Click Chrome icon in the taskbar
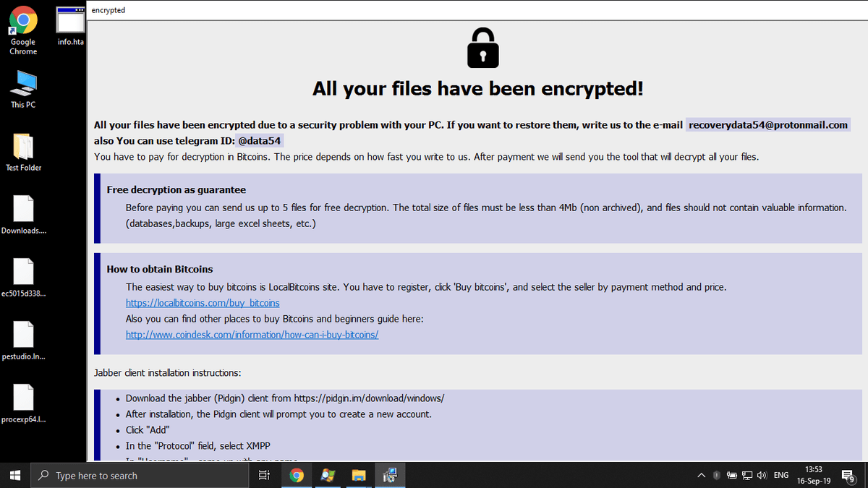Image resolution: width=868 pixels, height=488 pixels. (297, 475)
